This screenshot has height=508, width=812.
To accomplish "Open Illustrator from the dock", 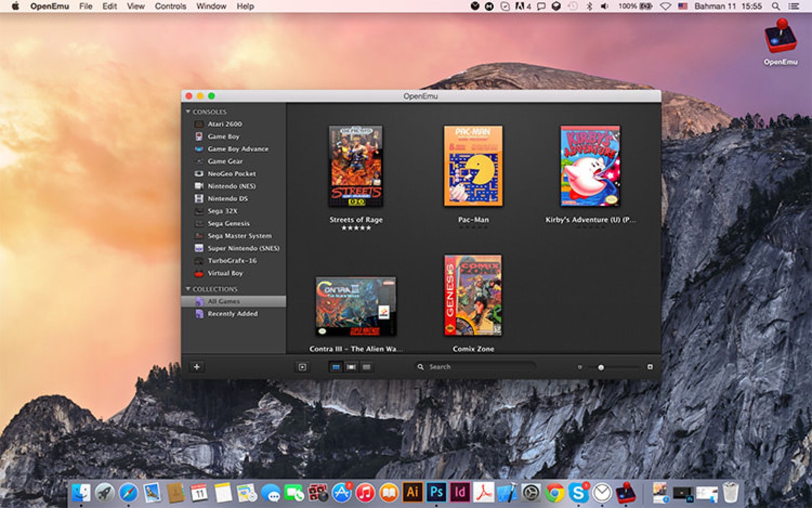I will click(412, 493).
